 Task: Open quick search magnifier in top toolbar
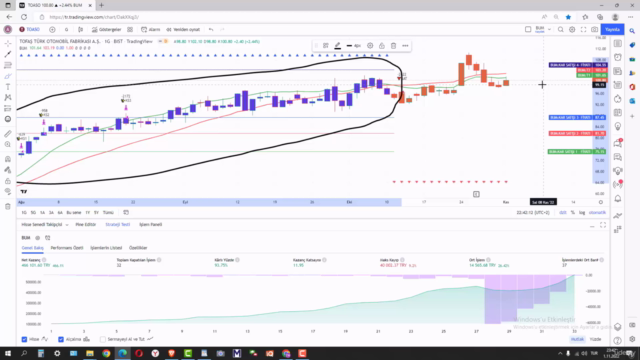(561, 29)
